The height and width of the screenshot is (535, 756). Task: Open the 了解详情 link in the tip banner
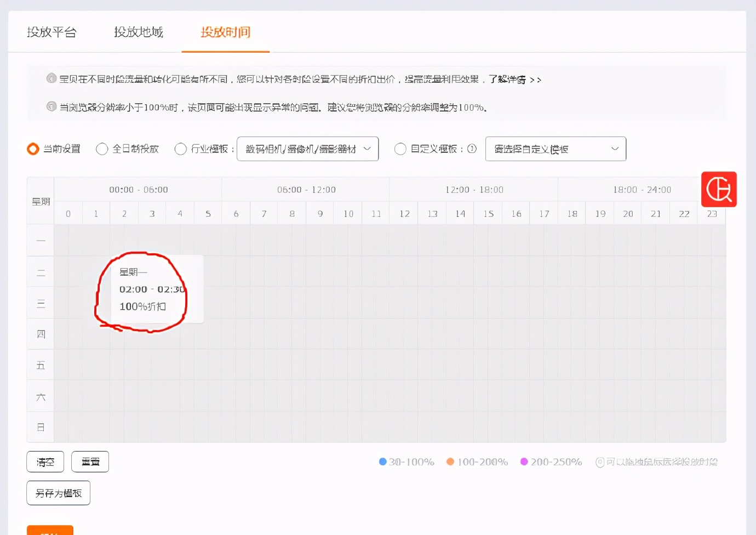509,79
